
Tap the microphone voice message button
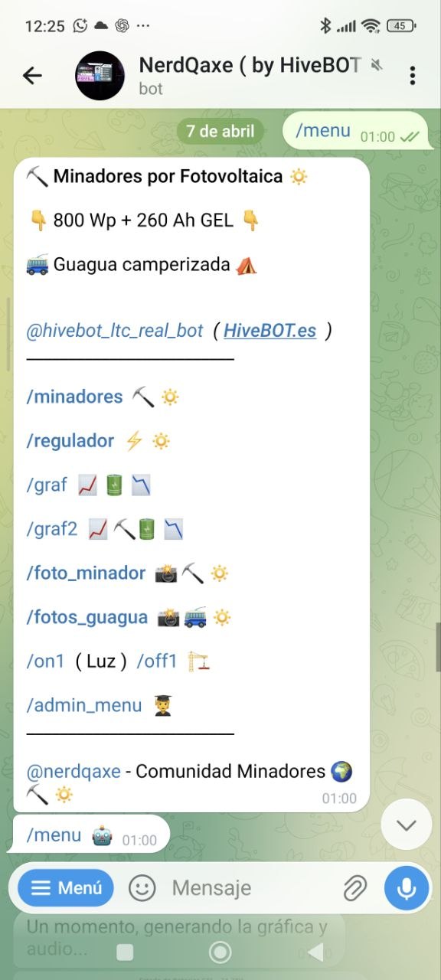(x=407, y=888)
